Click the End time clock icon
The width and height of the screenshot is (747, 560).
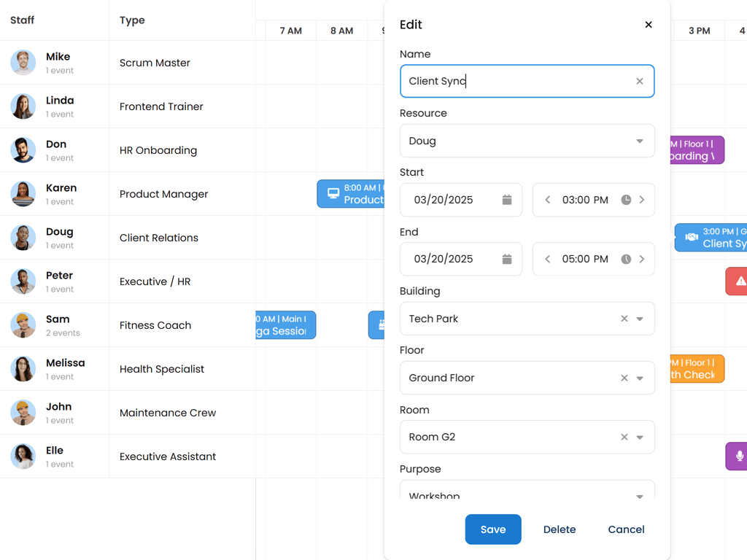pos(626,259)
